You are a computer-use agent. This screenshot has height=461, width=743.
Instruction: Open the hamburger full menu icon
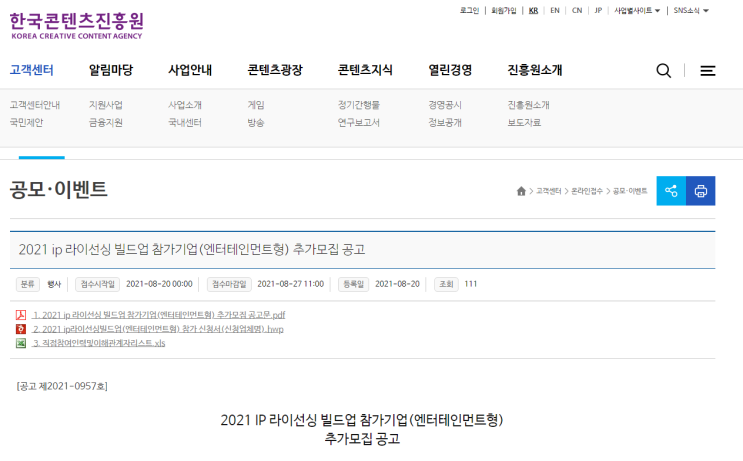click(x=707, y=71)
